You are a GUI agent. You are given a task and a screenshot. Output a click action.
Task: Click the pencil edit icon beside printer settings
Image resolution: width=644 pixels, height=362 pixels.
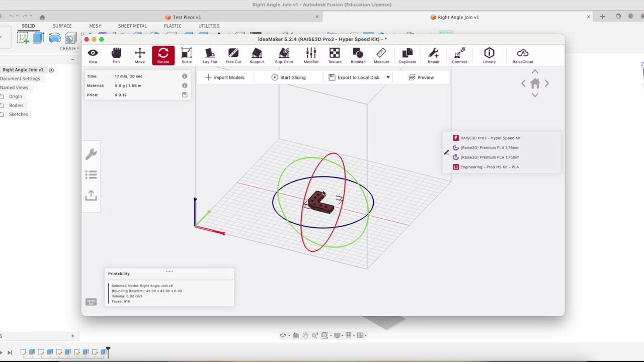point(446,152)
